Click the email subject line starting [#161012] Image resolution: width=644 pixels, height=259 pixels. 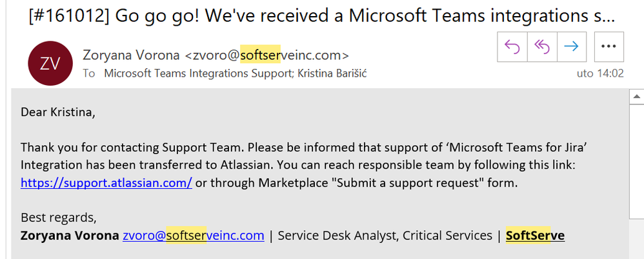322,15
